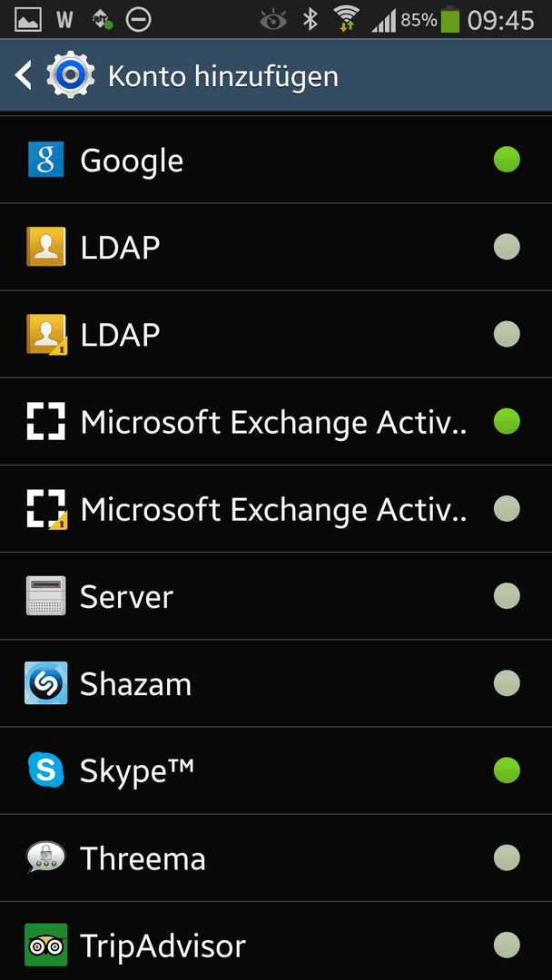Open the locked Microsoft Exchange ActiveSync entry

[276, 509]
